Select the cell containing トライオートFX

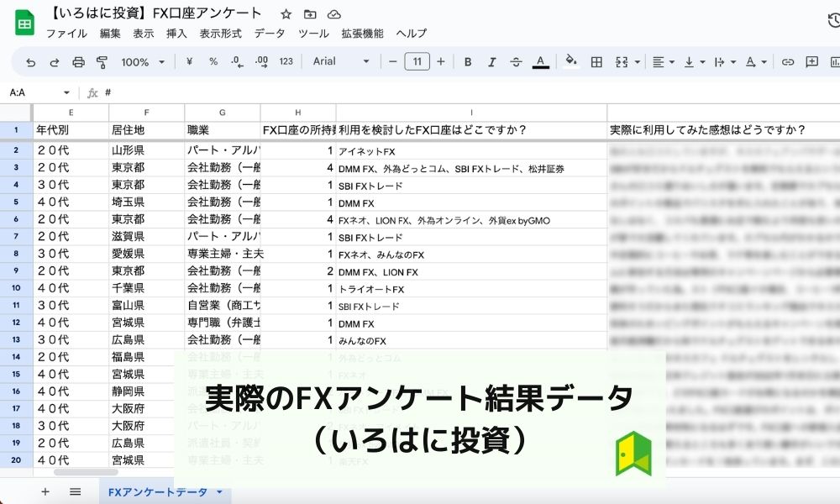pyautogui.click(x=471, y=289)
